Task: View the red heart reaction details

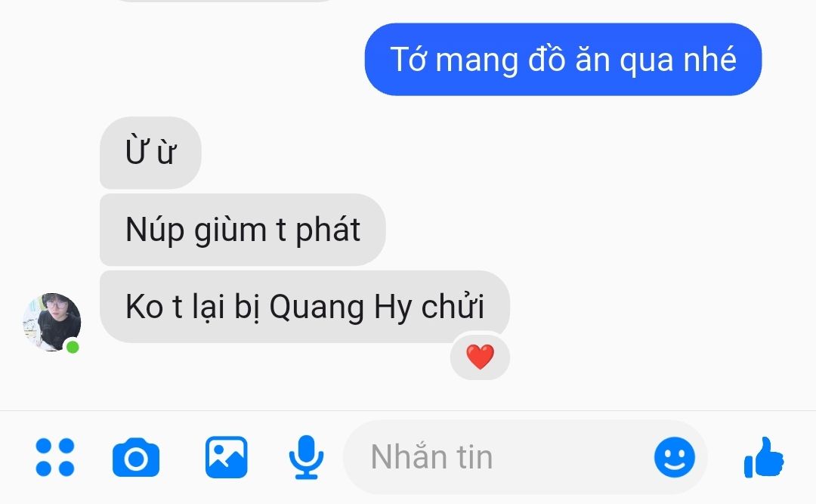Action: coord(480,357)
